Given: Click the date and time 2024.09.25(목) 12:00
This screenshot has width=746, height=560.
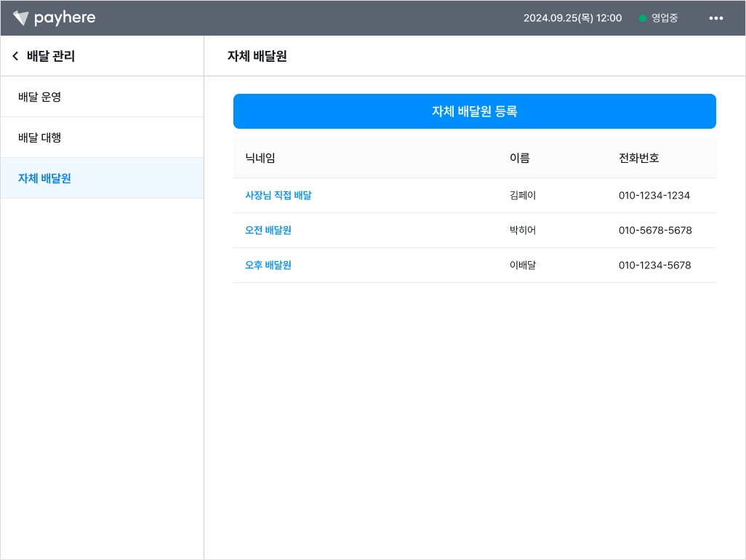Looking at the screenshot, I should click(x=572, y=18).
